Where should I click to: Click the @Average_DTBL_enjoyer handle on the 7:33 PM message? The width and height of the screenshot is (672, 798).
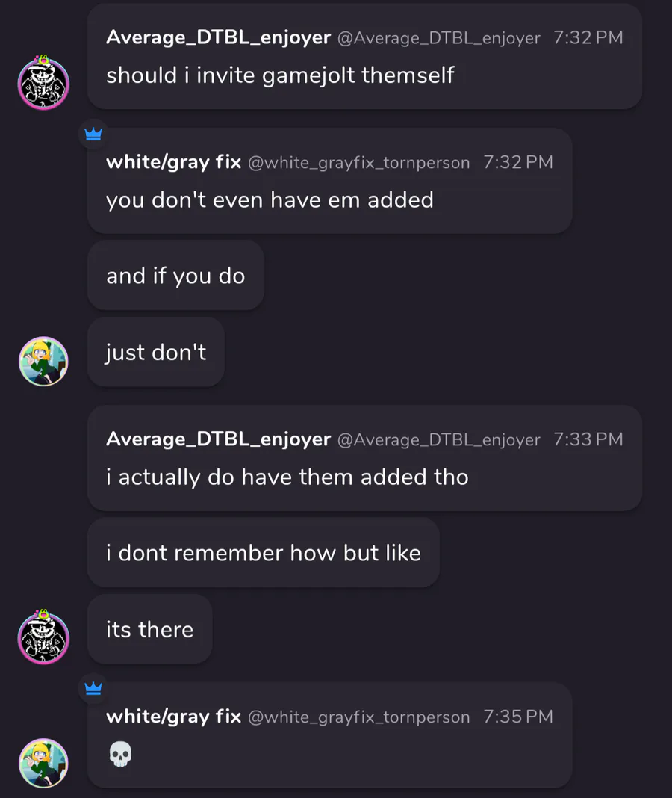(x=438, y=439)
